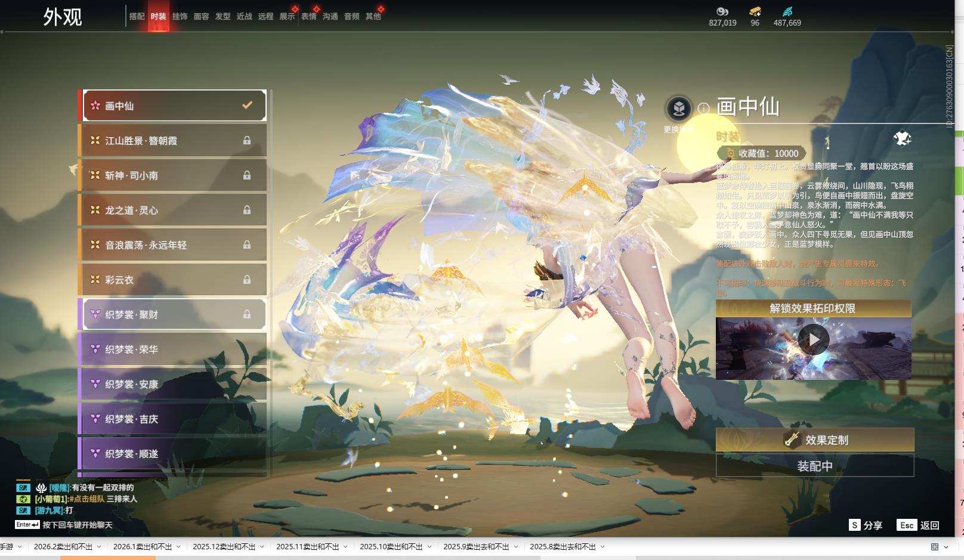Image resolution: width=964 pixels, height=560 pixels.
Task: Toggle the equipped checkmark on 画中仙
Action: point(246,106)
